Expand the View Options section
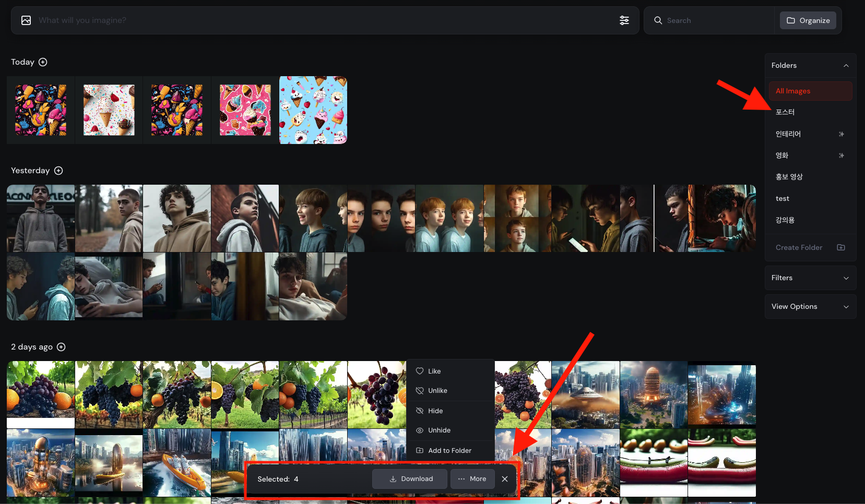The height and width of the screenshot is (504, 865). tap(810, 307)
